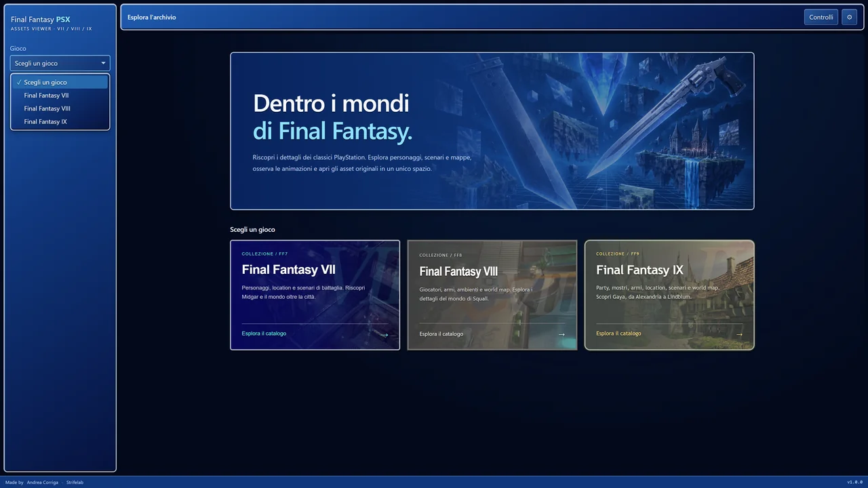This screenshot has width=868, height=488.
Task: Click the arrow on the Final Fantasy IX card
Action: (x=739, y=334)
